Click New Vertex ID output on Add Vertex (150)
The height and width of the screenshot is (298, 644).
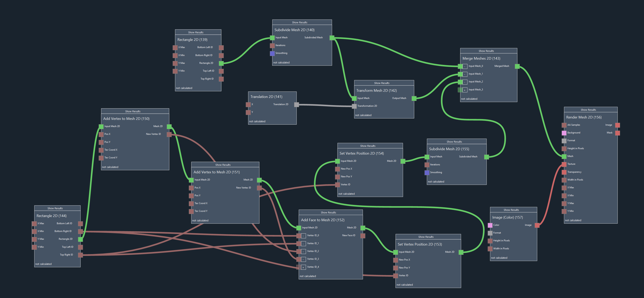click(x=169, y=134)
